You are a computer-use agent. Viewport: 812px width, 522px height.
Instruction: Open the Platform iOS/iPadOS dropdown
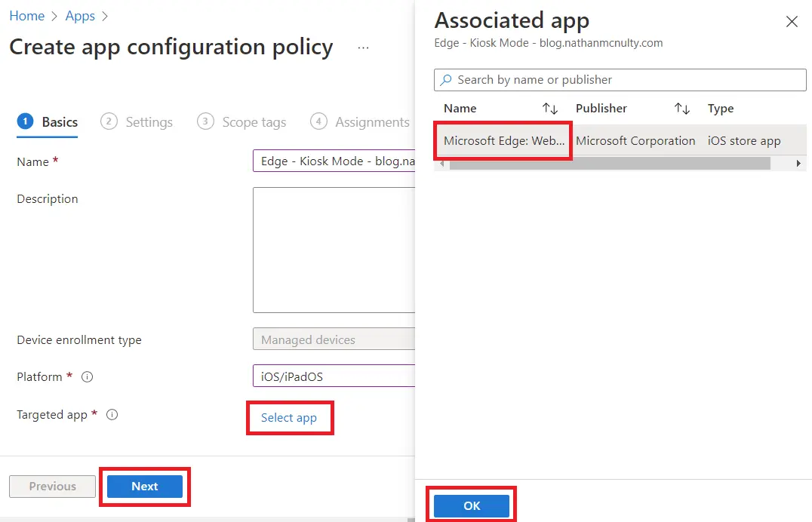coord(334,376)
